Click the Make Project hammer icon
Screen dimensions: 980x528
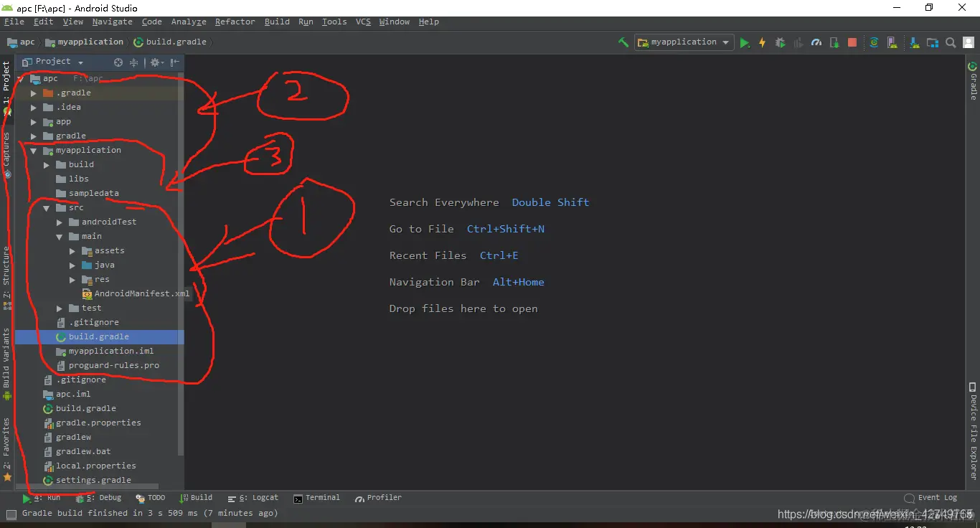point(623,42)
